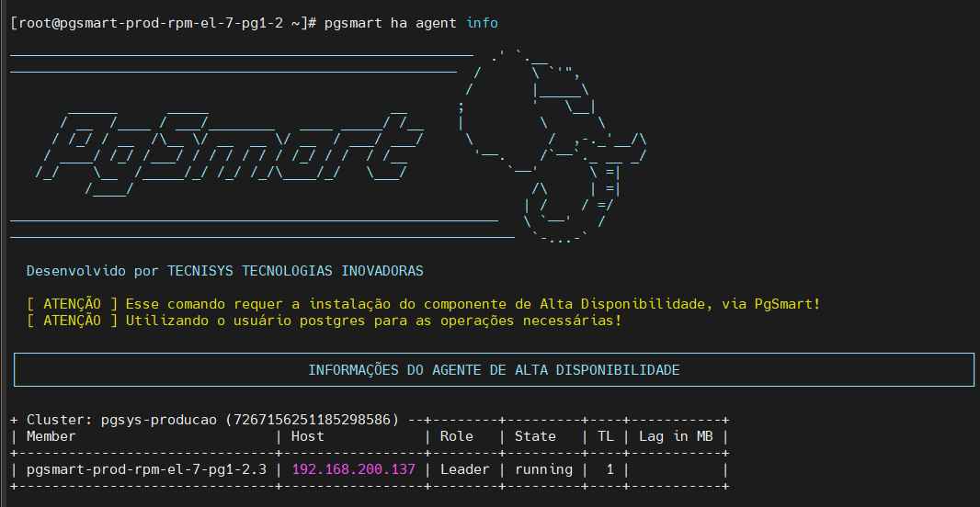Click the cluster header 'Cluster: pgsys-producao'
The height and width of the screenshot is (507, 980).
[122, 420]
